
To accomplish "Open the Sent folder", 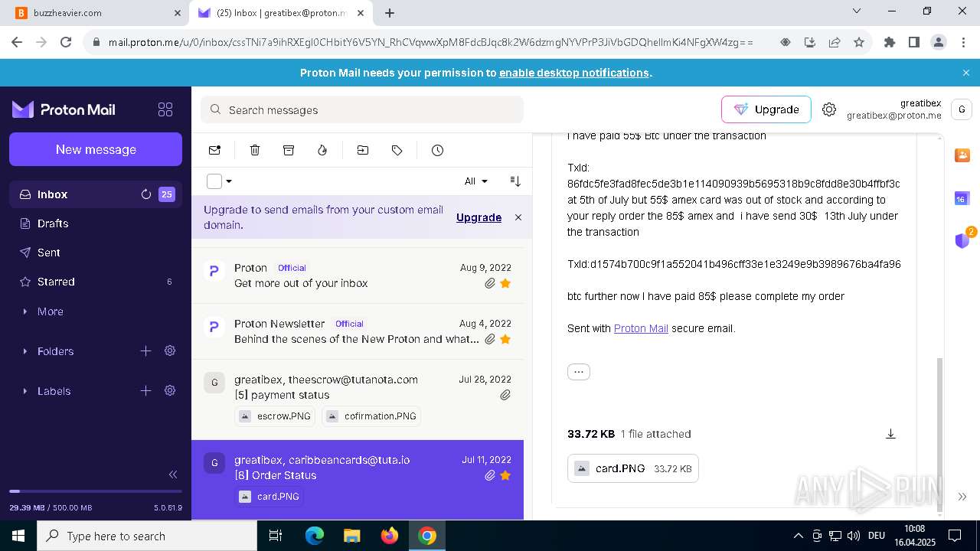I will pyautogui.click(x=96, y=253).
